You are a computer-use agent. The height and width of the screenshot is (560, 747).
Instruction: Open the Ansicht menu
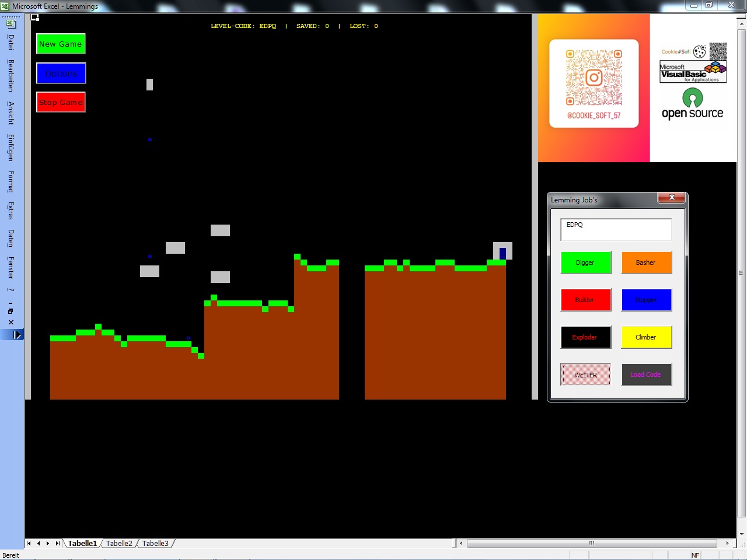point(11,113)
